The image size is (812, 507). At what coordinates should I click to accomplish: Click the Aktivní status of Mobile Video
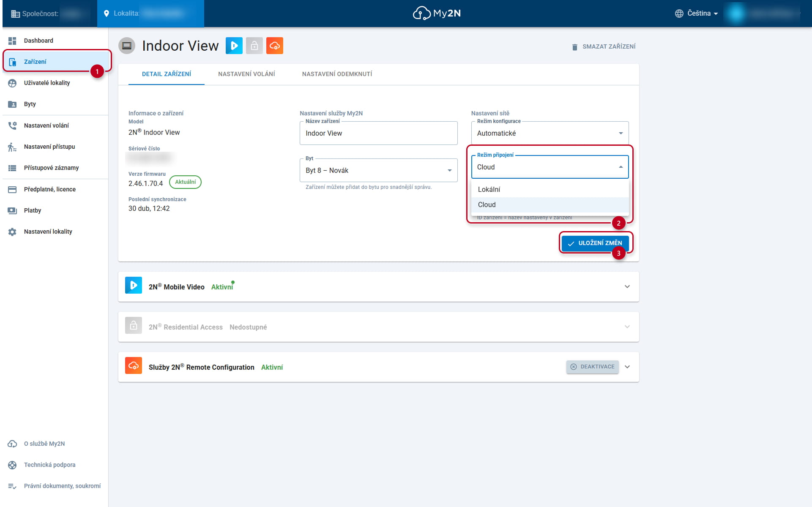click(x=222, y=287)
